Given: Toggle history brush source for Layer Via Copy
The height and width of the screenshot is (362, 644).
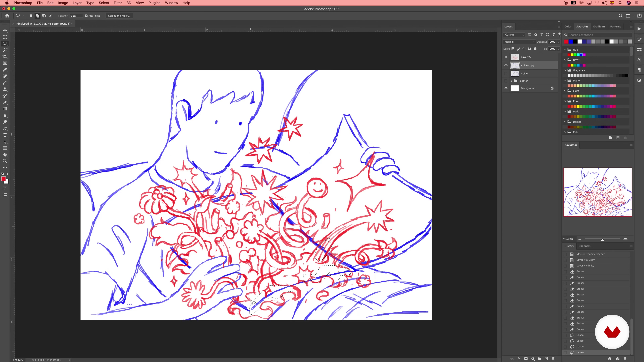Looking at the screenshot, I should [x=565, y=260].
